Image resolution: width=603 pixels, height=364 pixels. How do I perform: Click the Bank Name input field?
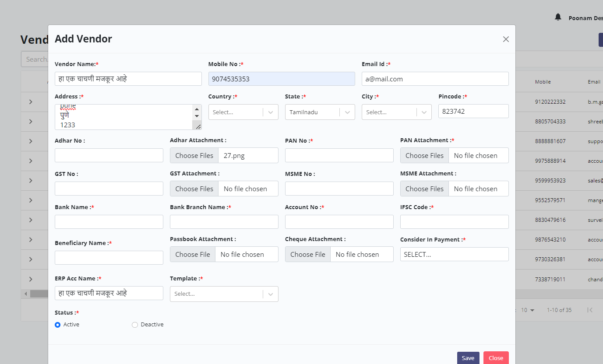pos(109,222)
